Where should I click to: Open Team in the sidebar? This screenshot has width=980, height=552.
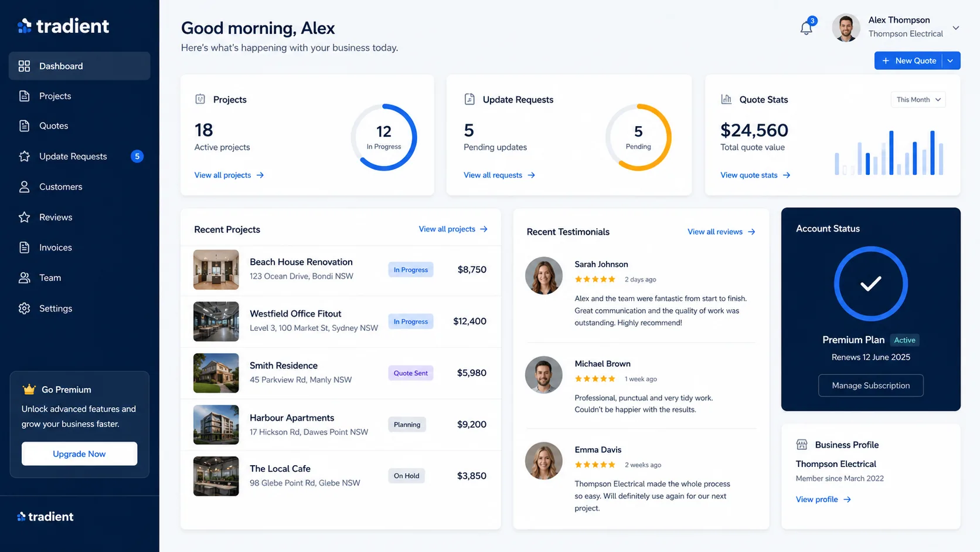coord(79,278)
